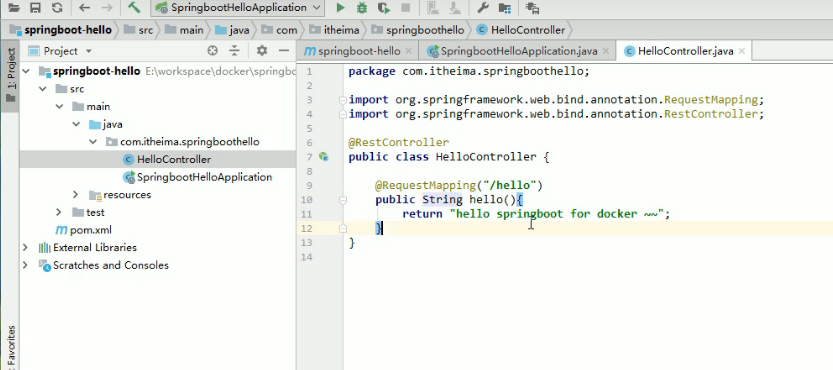
Task: Click the fold marker at line 3
Action: click(x=343, y=99)
